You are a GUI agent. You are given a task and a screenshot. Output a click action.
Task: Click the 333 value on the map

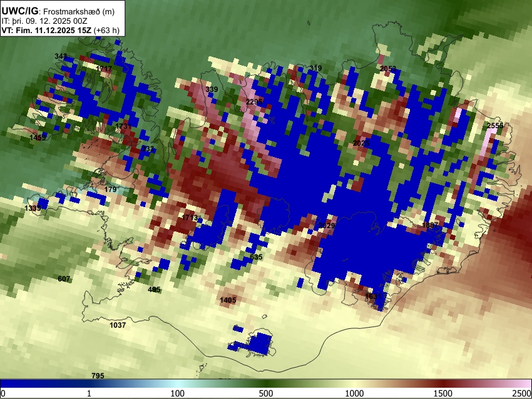point(148,149)
